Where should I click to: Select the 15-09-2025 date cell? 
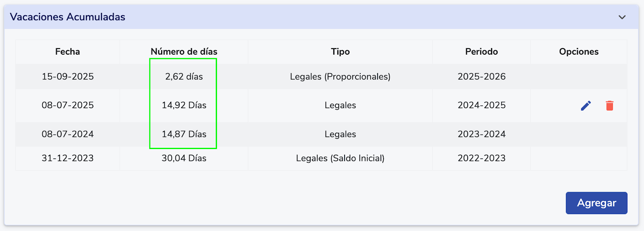click(68, 76)
